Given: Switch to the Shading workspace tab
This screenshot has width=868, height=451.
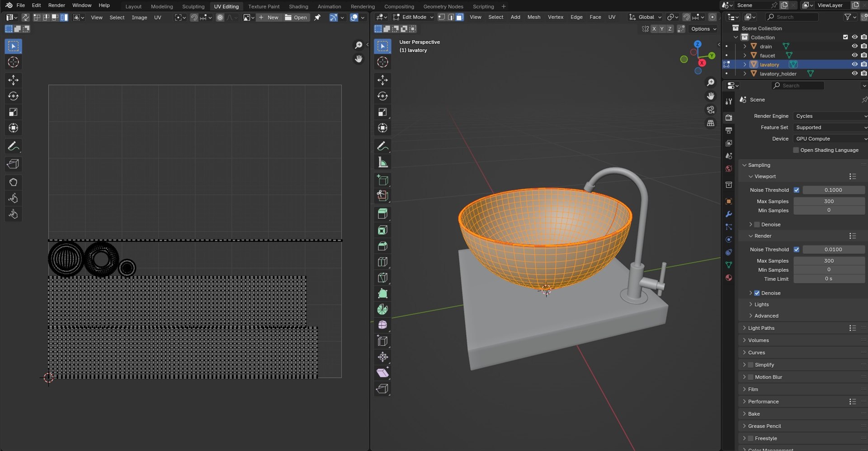Looking at the screenshot, I should (x=298, y=6).
